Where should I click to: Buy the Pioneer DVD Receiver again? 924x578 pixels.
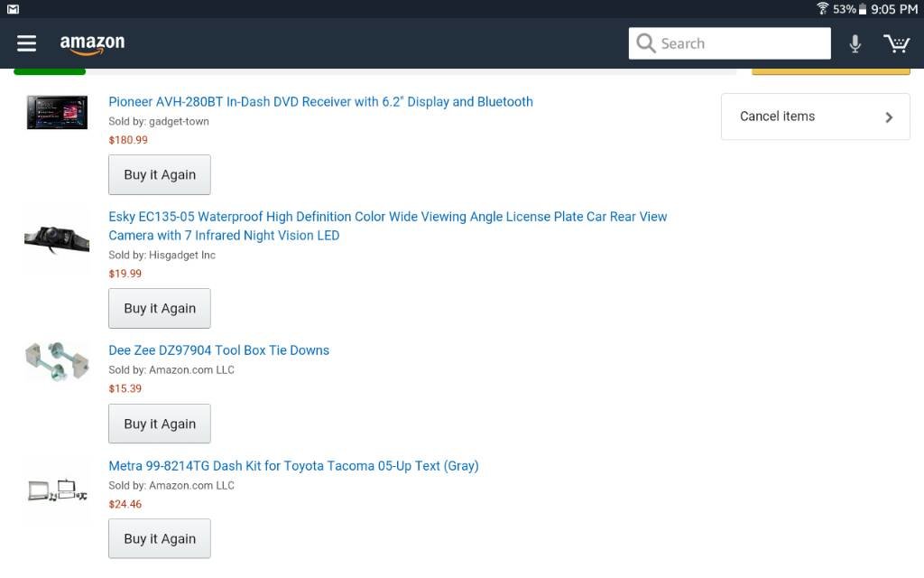click(x=160, y=174)
